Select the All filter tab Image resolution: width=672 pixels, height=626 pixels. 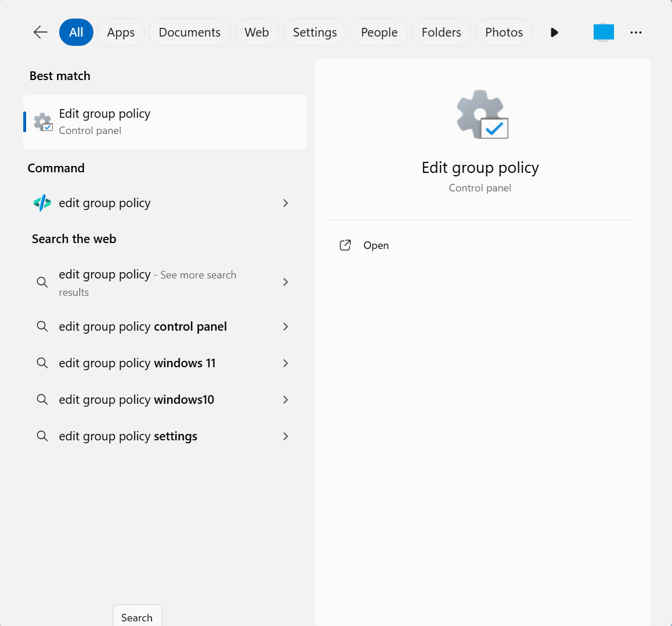click(76, 32)
